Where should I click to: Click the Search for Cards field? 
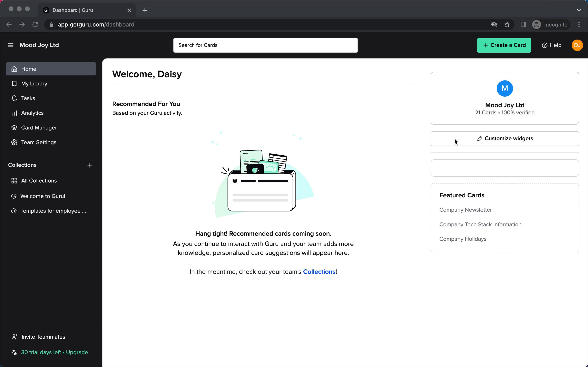(265, 45)
